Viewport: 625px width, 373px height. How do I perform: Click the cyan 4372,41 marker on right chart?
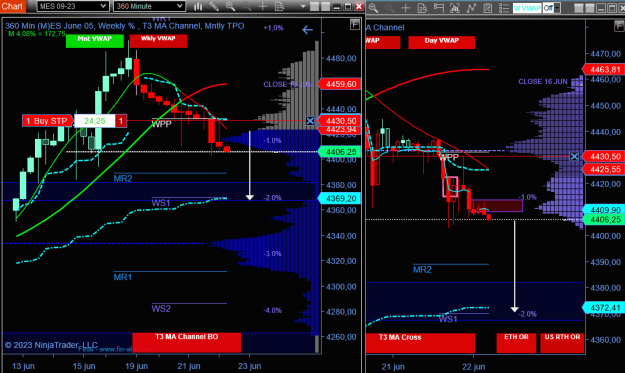(604, 307)
